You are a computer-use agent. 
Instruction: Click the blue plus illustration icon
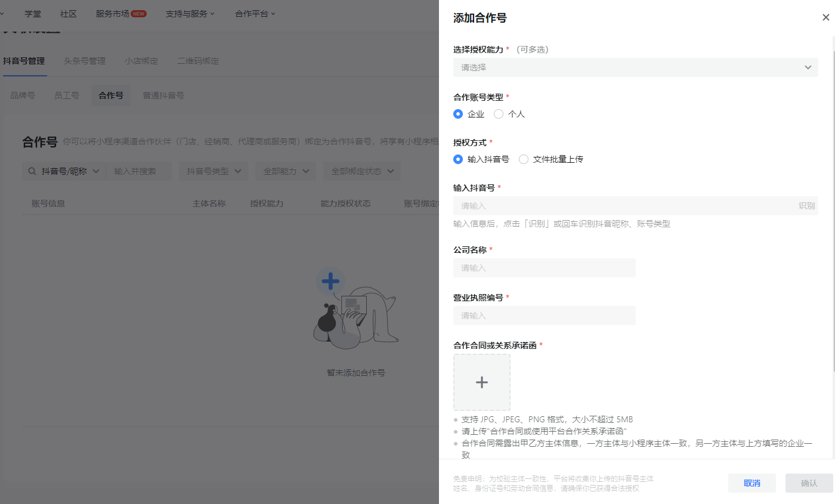tap(330, 280)
